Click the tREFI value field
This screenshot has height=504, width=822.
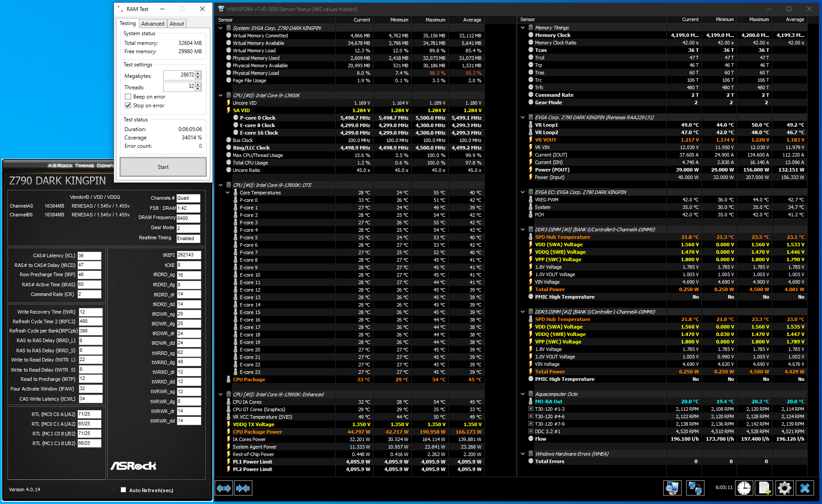pos(189,255)
